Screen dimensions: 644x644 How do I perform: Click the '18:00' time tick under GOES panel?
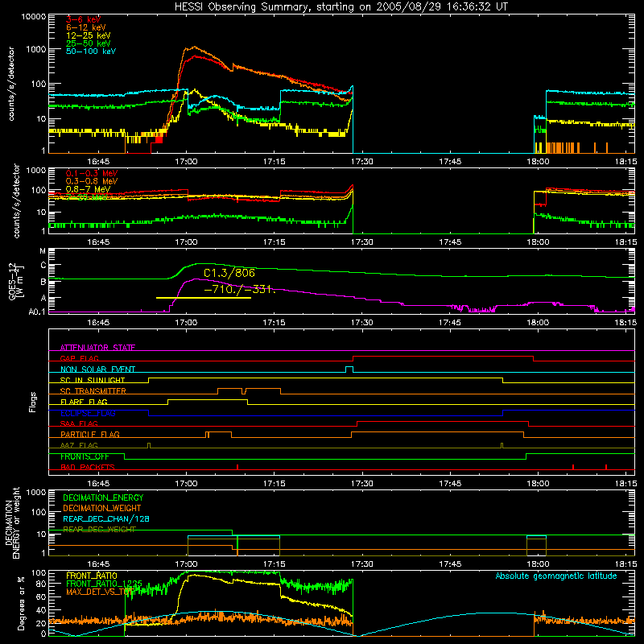538,323
